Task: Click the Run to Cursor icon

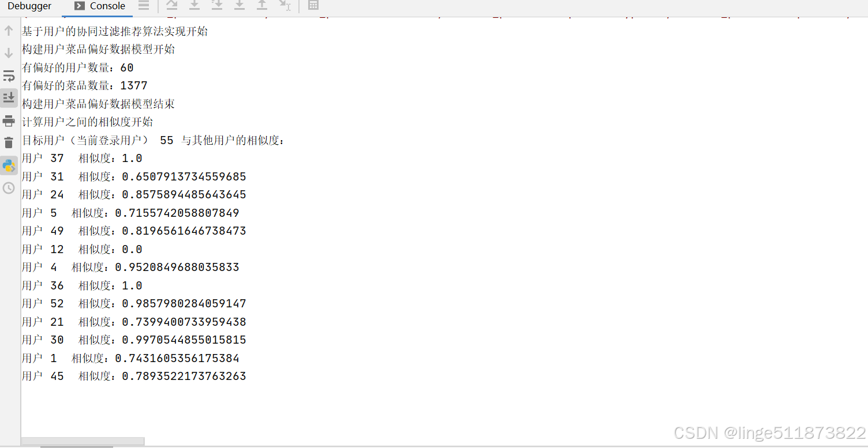Action: [x=285, y=5]
